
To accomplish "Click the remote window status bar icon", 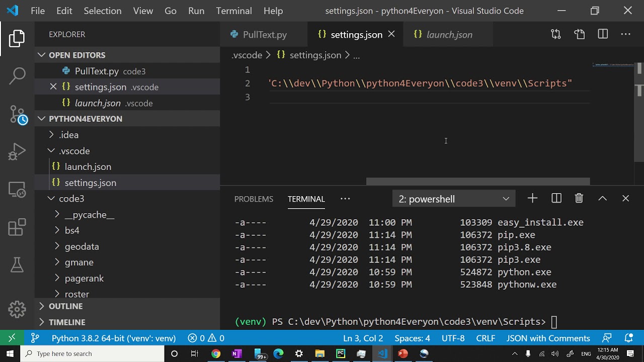I will pyautogui.click(x=12, y=338).
